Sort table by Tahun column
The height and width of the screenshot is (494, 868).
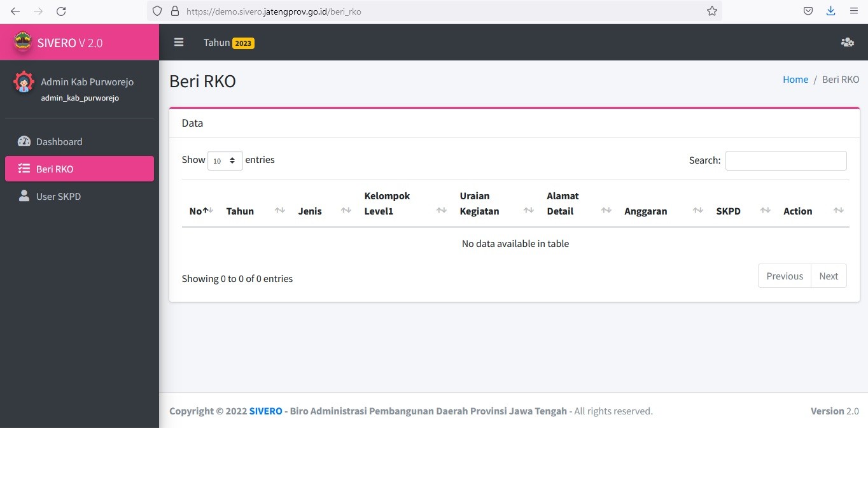[x=255, y=204]
